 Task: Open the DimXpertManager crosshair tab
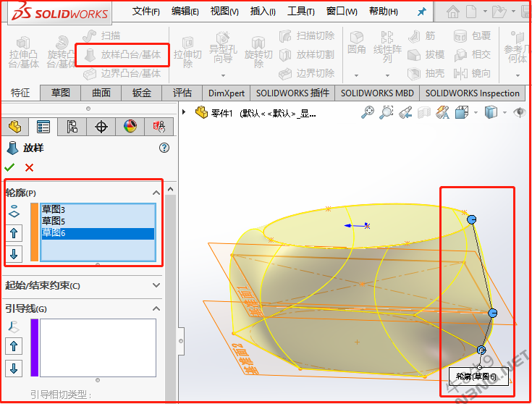(101, 127)
